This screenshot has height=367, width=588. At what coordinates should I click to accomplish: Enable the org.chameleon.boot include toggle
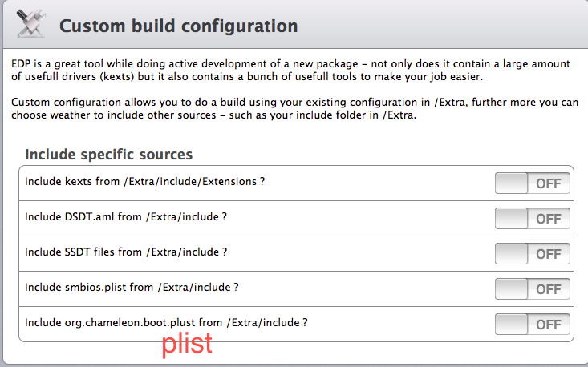533,324
